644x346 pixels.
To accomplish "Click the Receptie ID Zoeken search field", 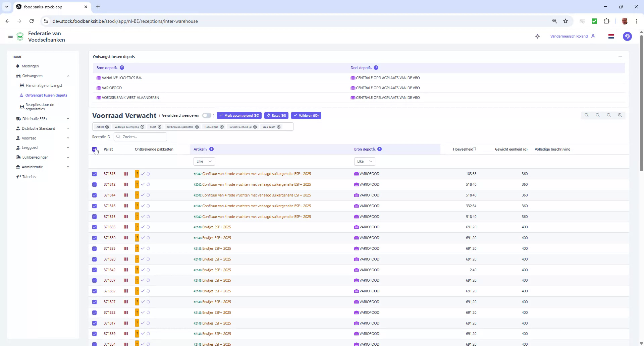I will 140,137.
